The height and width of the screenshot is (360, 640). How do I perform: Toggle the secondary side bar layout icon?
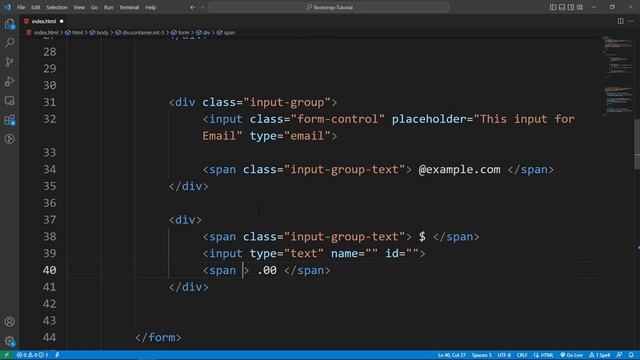[571, 7]
